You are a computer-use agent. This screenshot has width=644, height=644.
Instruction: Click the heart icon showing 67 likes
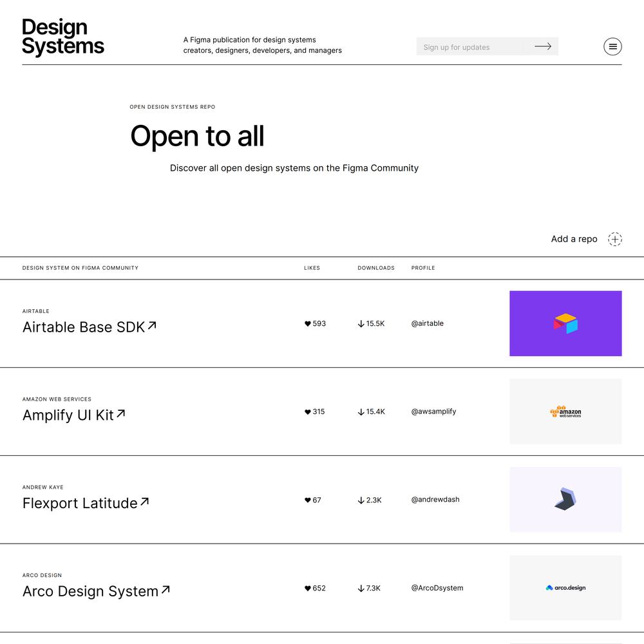pos(308,500)
